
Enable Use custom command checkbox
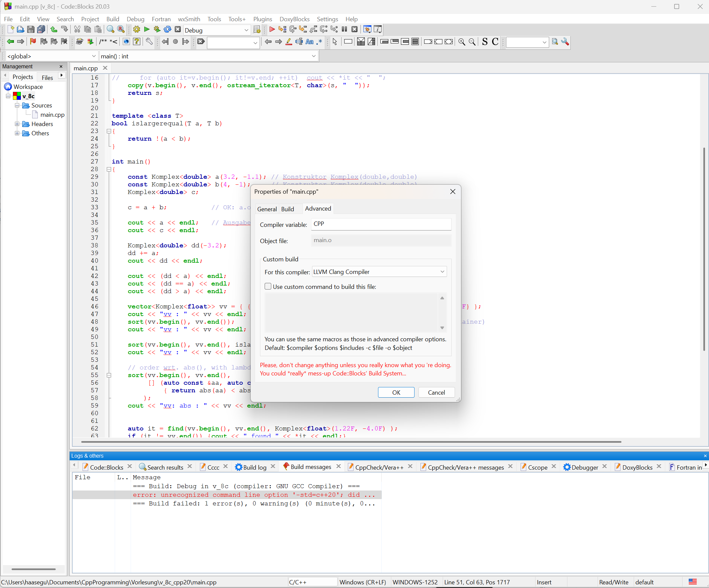click(268, 287)
